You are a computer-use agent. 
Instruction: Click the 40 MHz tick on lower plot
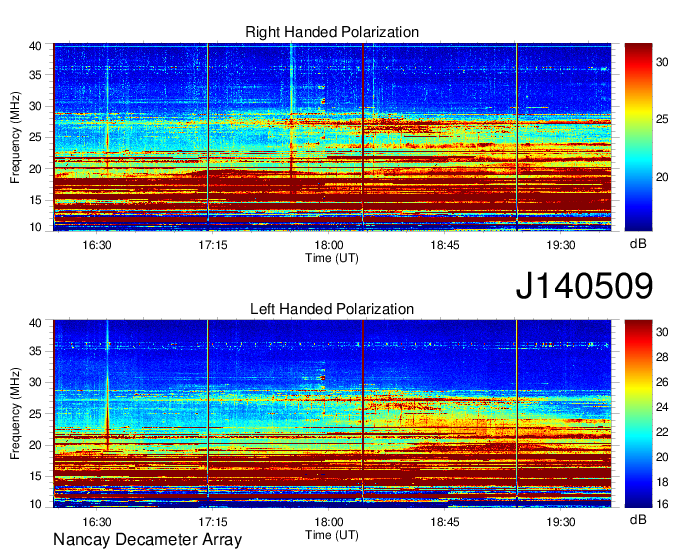pos(35,323)
